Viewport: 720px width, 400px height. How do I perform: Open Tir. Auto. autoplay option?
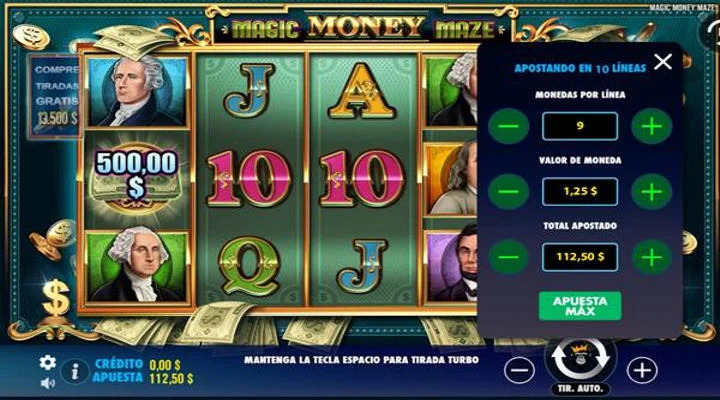point(580,389)
